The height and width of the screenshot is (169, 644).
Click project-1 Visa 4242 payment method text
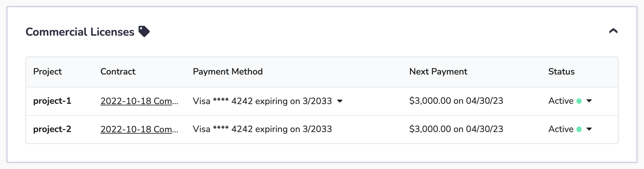(x=262, y=101)
